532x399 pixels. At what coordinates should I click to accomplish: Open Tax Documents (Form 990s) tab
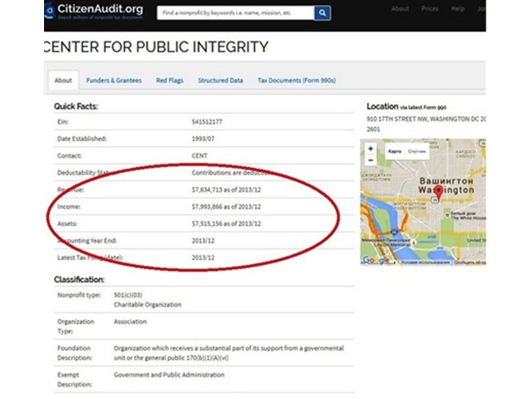pyautogui.click(x=297, y=81)
